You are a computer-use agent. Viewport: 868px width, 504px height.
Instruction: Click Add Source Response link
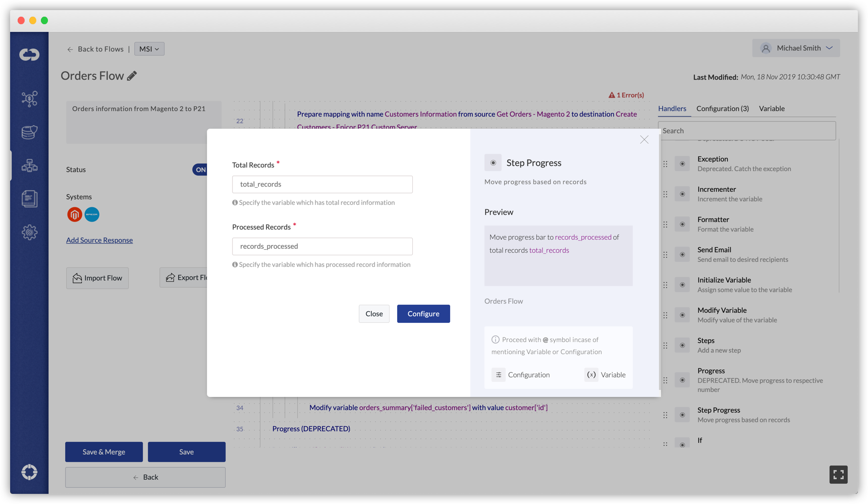[x=99, y=240]
